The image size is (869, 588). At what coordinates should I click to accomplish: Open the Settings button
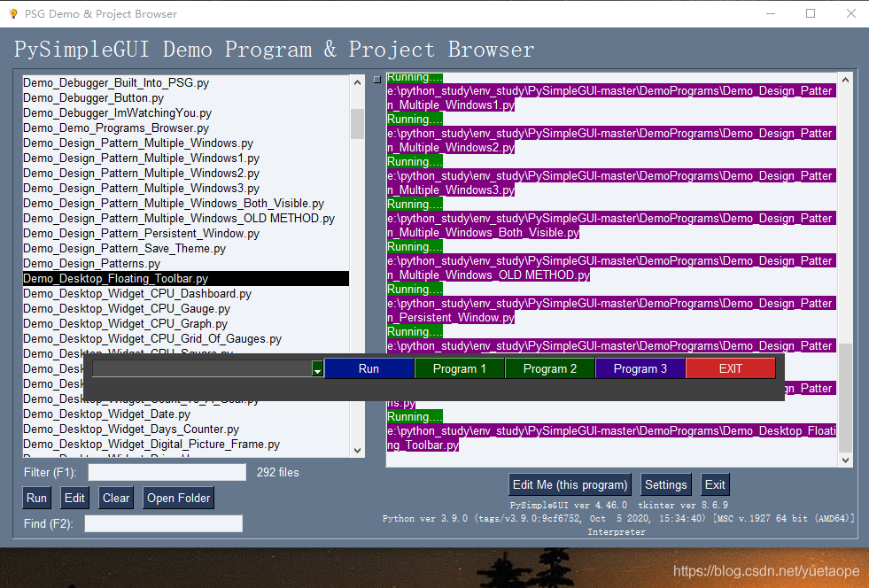665,485
